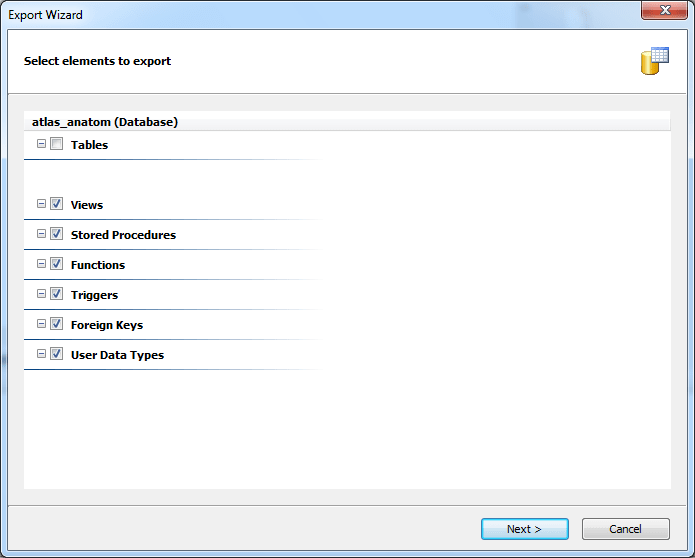Uncheck the Foreign Keys checkbox

click(57, 324)
